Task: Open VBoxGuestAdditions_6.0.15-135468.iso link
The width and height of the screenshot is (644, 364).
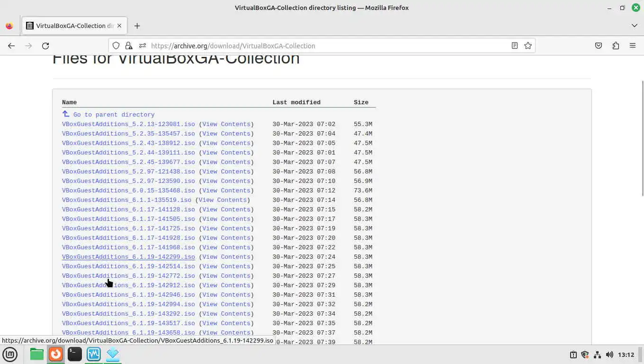Action: (x=128, y=191)
